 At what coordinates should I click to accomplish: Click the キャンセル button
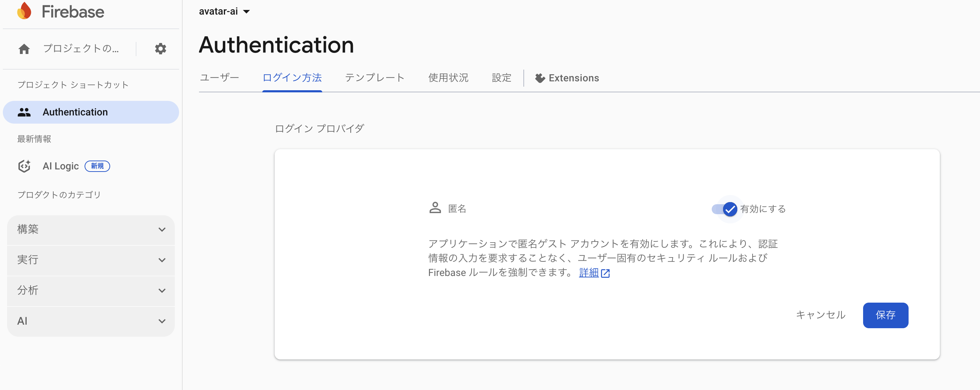820,315
